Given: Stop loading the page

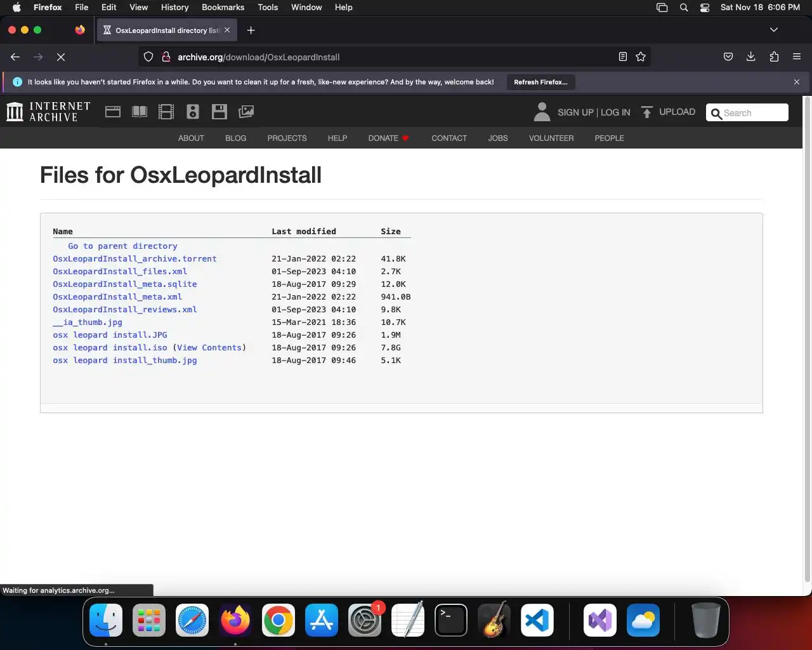Looking at the screenshot, I should [x=61, y=57].
